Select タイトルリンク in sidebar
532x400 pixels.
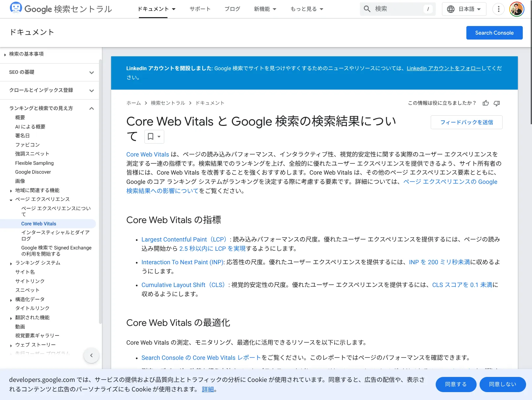coord(32,308)
